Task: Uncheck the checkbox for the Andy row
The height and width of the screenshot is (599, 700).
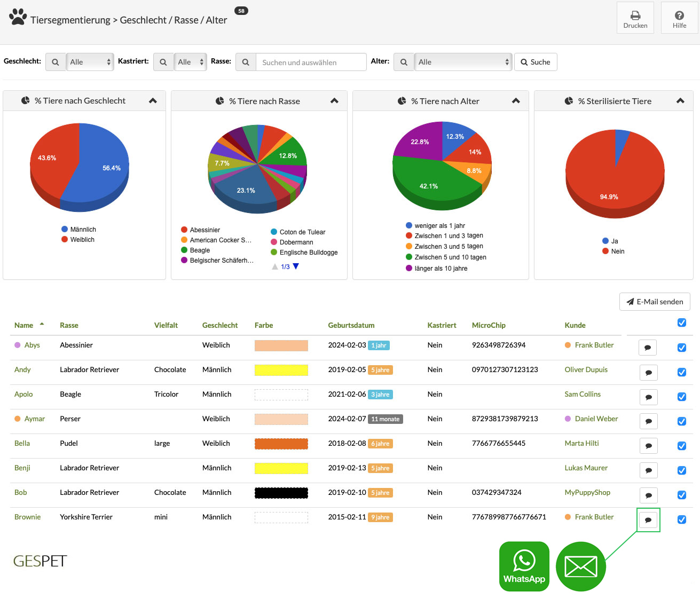Action: point(682,372)
